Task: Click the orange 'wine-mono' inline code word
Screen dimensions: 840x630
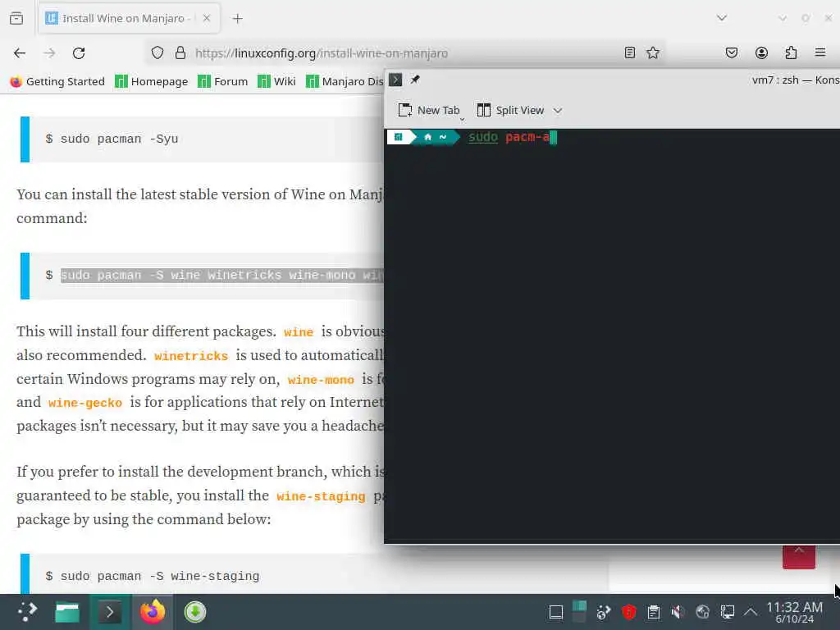Action: point(321,380)
